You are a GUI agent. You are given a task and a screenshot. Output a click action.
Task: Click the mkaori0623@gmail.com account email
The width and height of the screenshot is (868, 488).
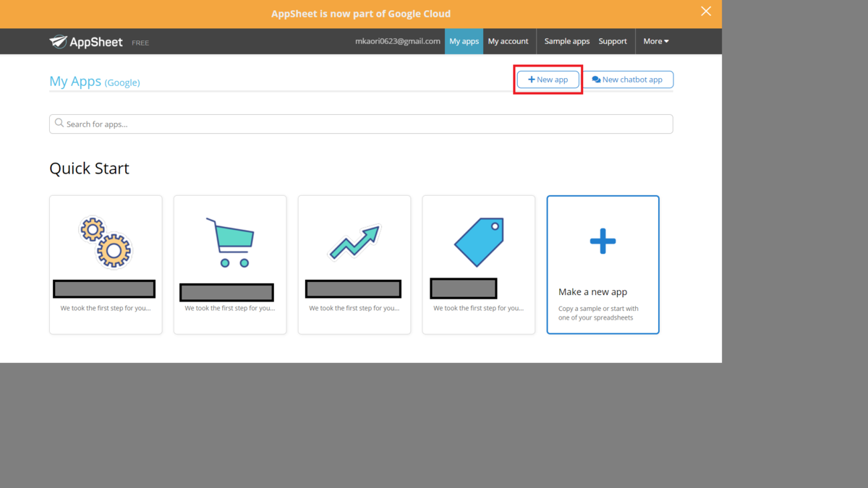click(x=398, y=41)
